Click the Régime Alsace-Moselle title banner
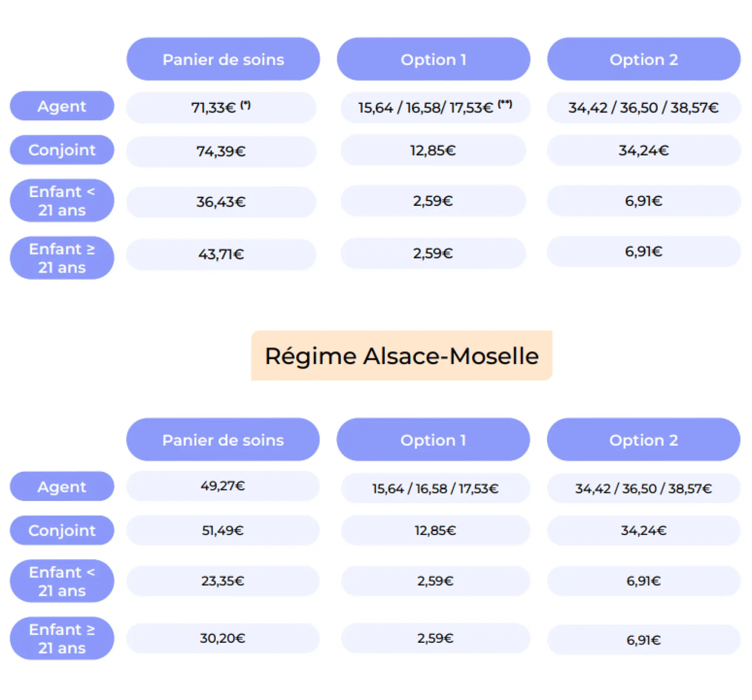This screenshot has width=752, height=700. (x=402, y=356)
